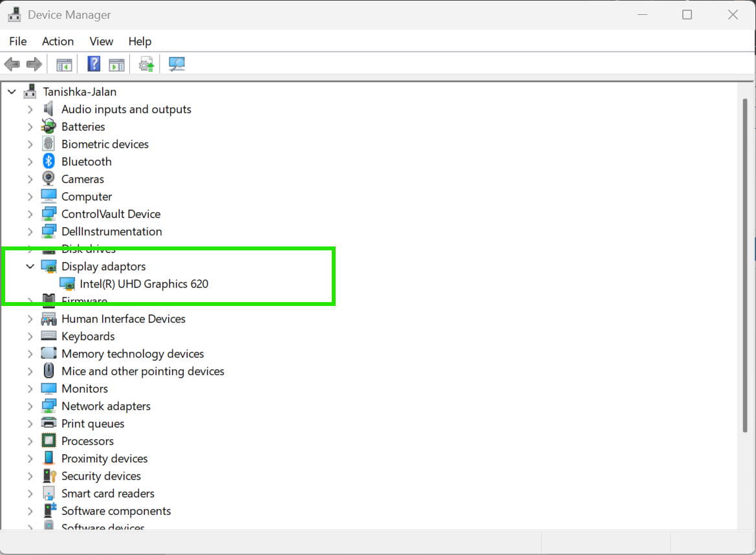This screenshot has height=555, width=756.
Task: Click the ControlVault Device icon
Action: (49, 213)
